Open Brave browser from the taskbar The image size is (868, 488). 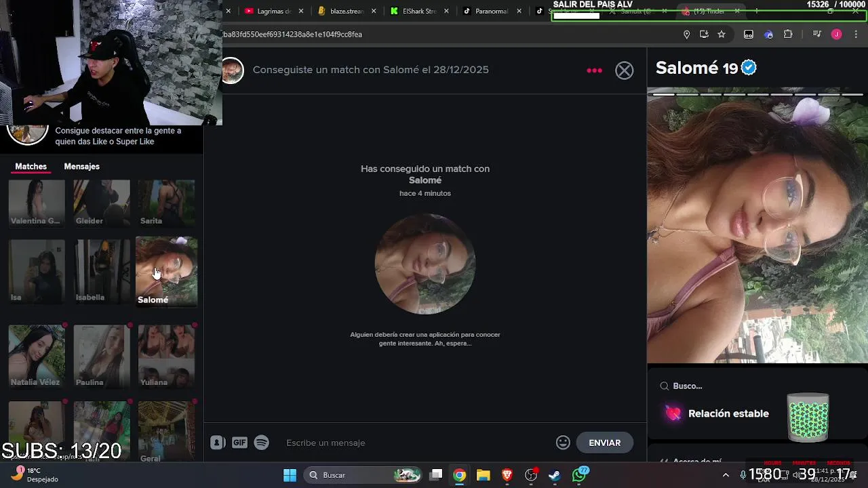click(x=507, y=475)
